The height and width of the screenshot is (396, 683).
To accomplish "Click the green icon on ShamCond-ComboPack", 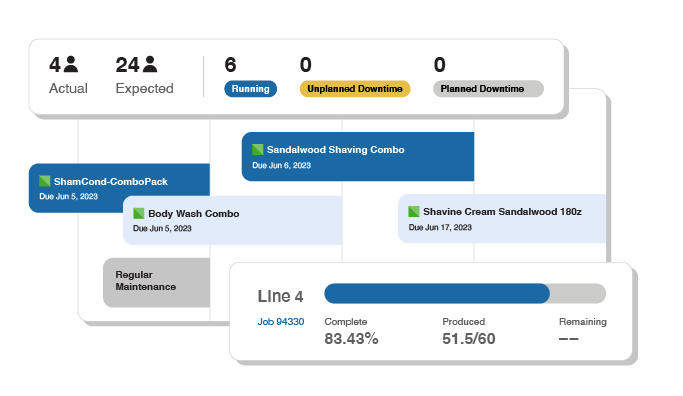I will point(44,181).
